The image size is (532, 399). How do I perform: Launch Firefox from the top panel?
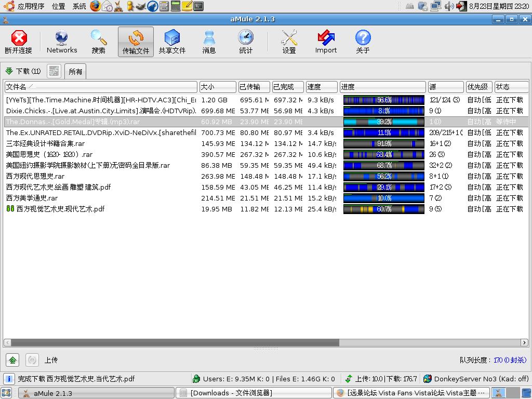pos(96,6)
